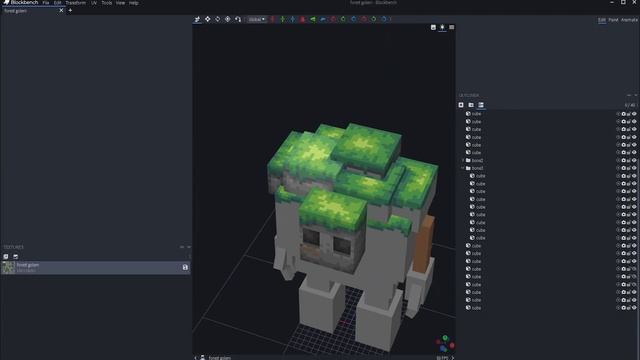This screenshot has width=640, height=360.
Task: Expand the bone2 group
Action: [x=463, y=160]
